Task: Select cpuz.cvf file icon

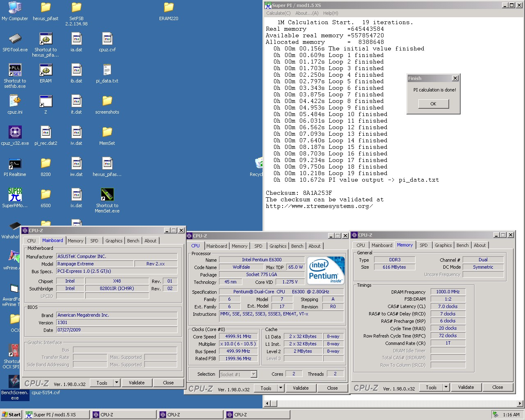Action: pyautogui.click(x=107, y=43)
